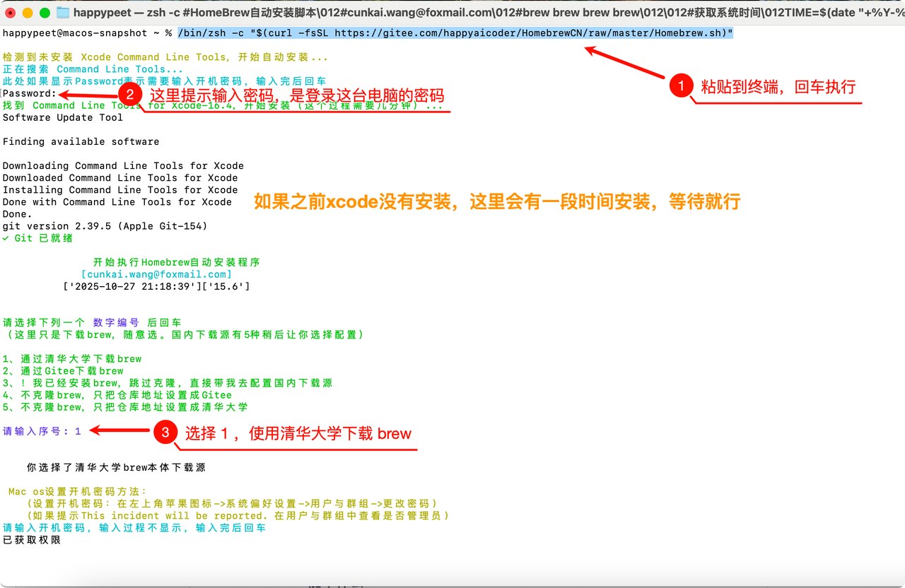Viewport: 905px width, 588px height.
Task: Click the green checkmark before Git 已就绪
Action: 6,238
